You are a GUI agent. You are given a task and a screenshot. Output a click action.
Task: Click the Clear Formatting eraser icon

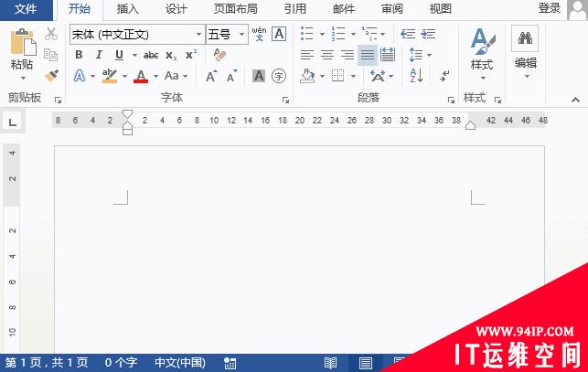[219, 55]
